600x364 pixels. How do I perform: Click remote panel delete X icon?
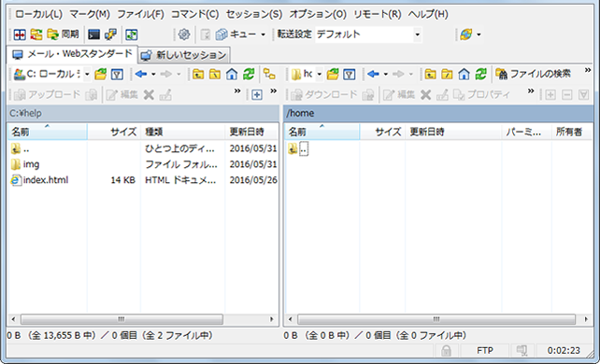pyautogui.click(x=425, y=94)
